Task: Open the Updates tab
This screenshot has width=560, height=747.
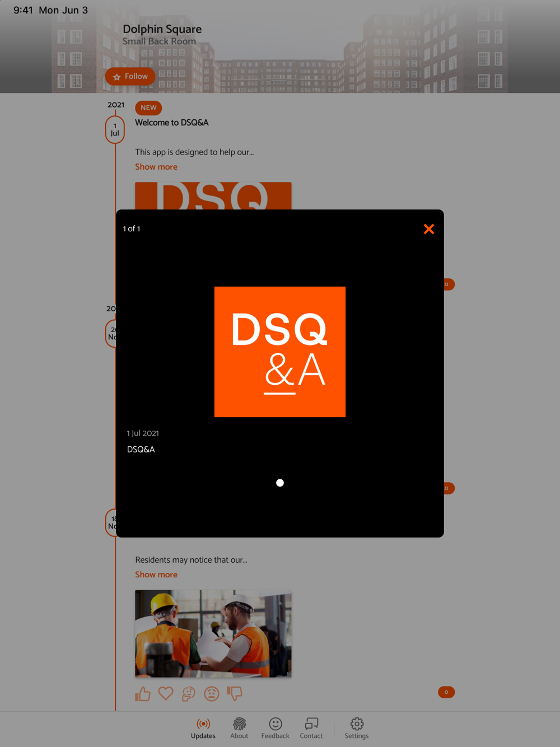Action: click(203, 729)
